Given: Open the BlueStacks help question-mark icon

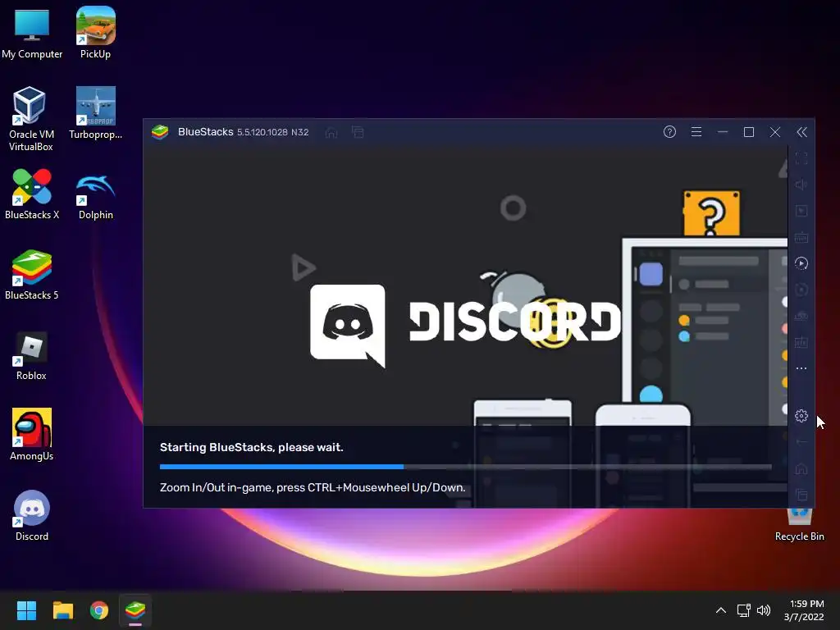Looking at the screenshot, I should click(669, 132).
